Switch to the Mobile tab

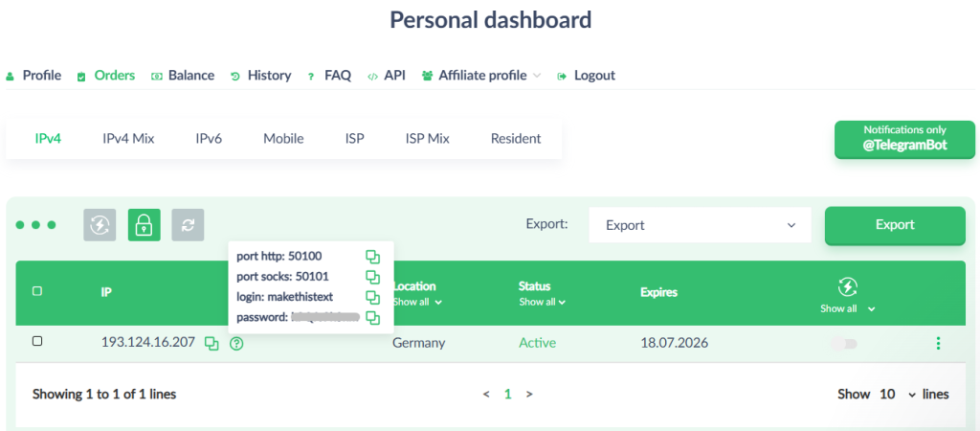[x=283, y=138]
